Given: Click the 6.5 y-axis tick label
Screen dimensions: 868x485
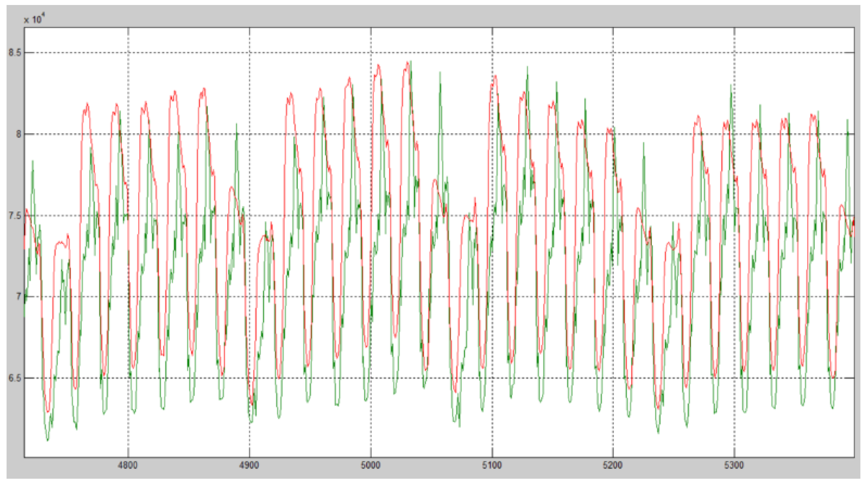Looking at the screenshot, I should point(14,378).
